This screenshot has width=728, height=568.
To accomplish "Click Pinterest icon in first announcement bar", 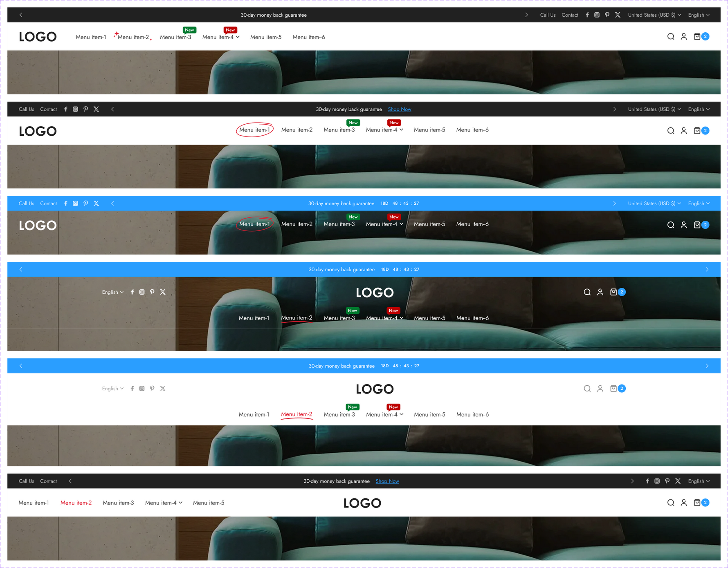I will click(607, 15).
